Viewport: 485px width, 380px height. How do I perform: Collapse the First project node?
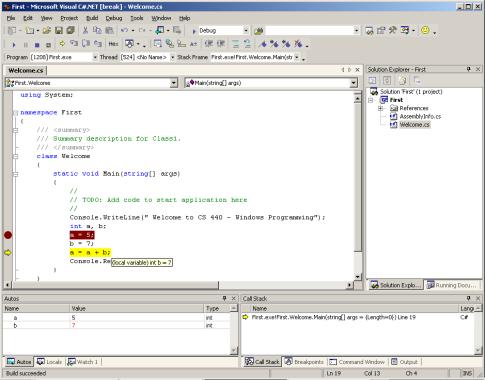click(x=371, y=100)
